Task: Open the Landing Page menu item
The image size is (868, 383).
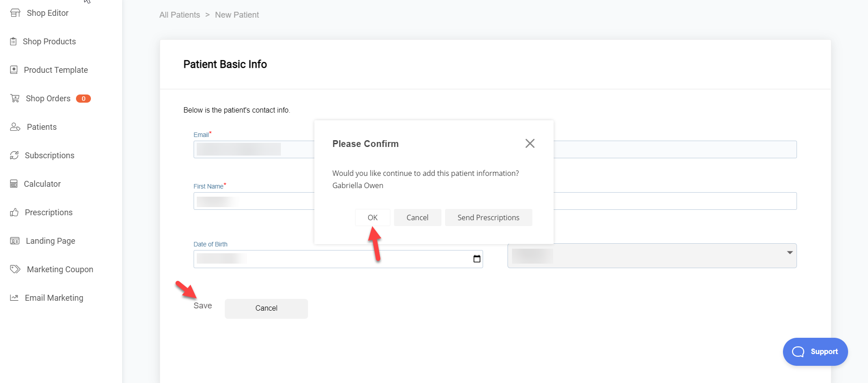Action: pos(50,241)
